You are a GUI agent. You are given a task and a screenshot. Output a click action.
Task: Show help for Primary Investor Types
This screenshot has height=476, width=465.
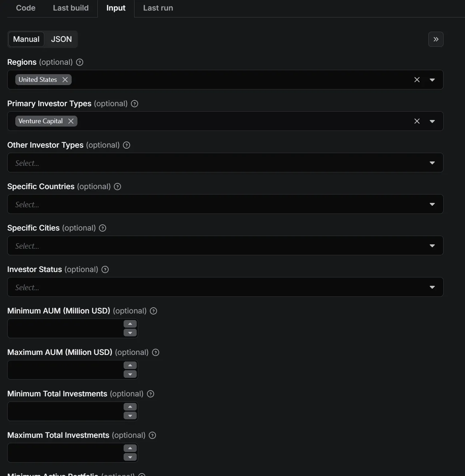click(x=135, y=104)
